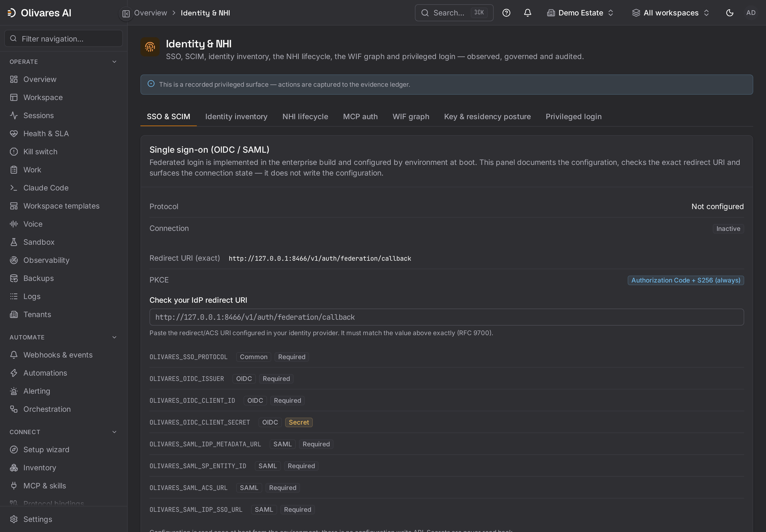Open the Demo Estate selector dropdown

580,13
